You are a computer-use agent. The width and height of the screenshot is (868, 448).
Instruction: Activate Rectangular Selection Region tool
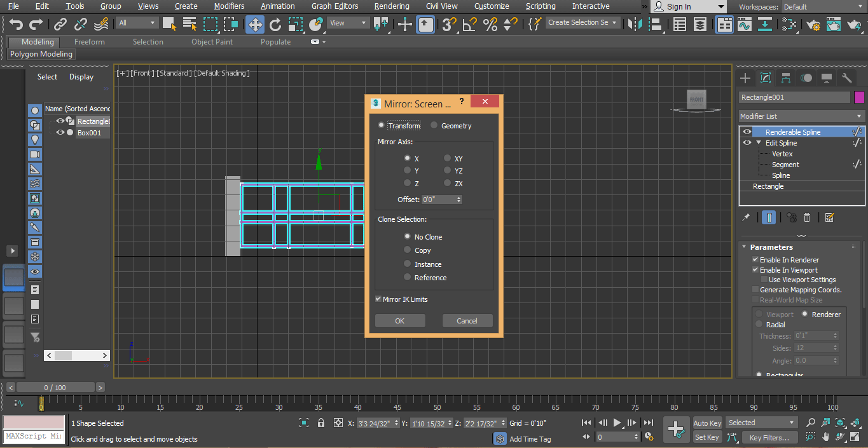(211, 23)
